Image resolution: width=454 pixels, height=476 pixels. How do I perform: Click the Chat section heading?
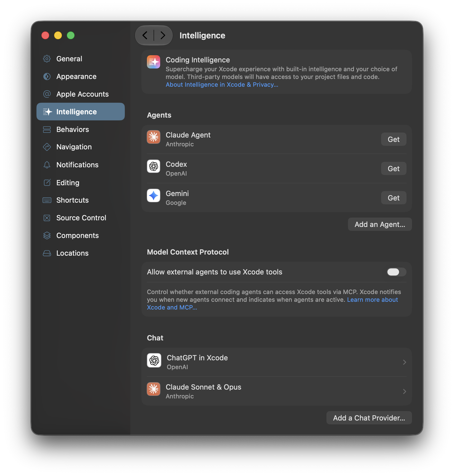(155, 338)
